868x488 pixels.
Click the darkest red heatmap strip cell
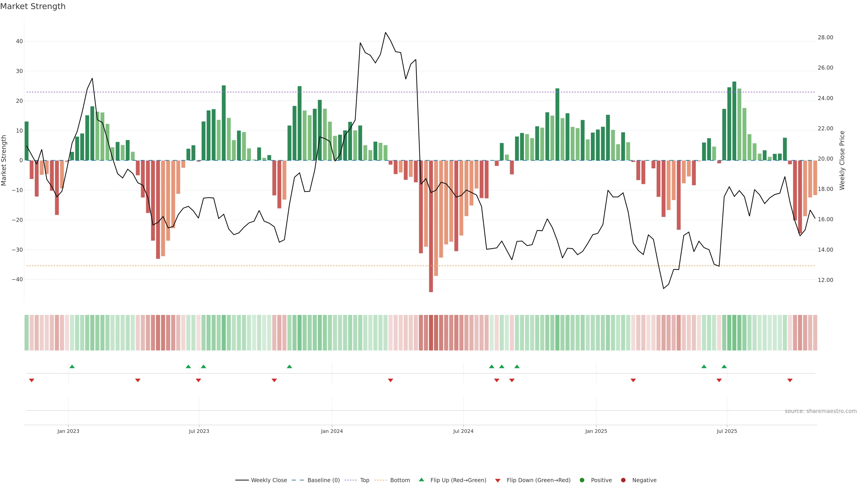(x=431, y=332)
